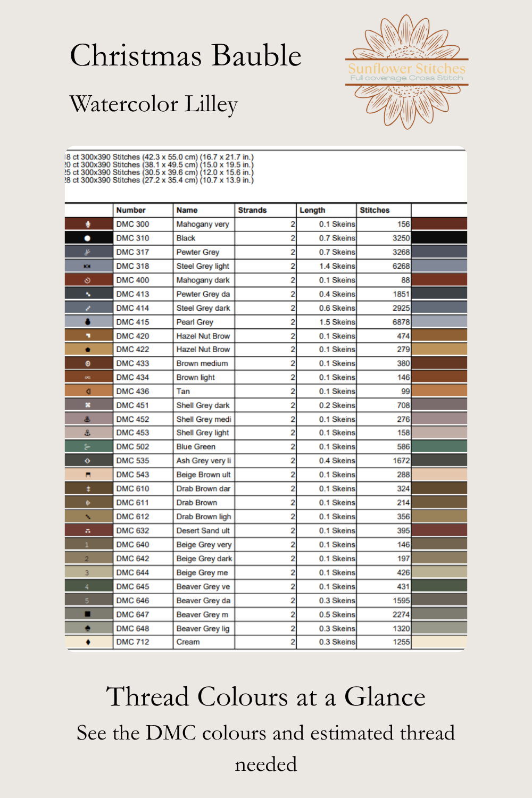Click the 'Pearl Grey' name cell

204,322
